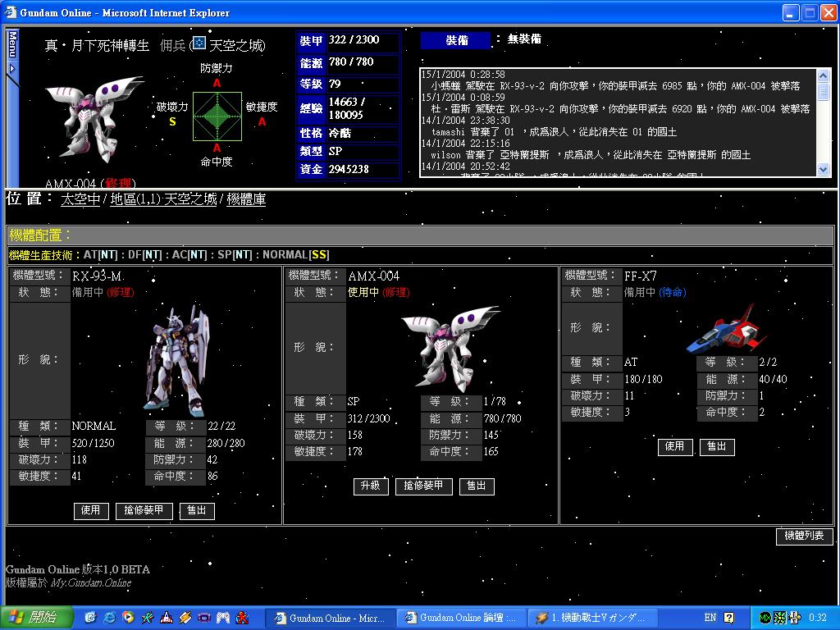Open Windows Media Player from the quick launch
The image size is (840, 630).
128,617
